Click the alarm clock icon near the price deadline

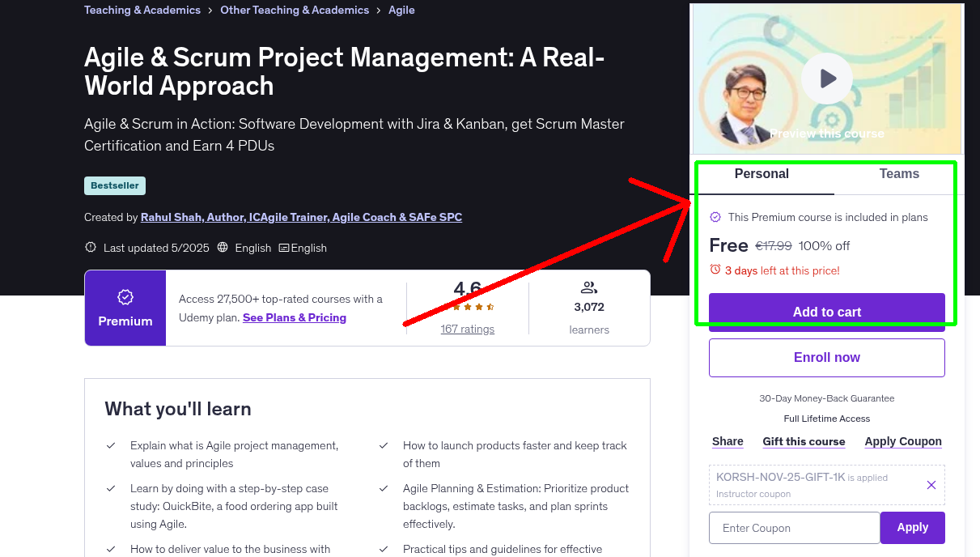715,270
